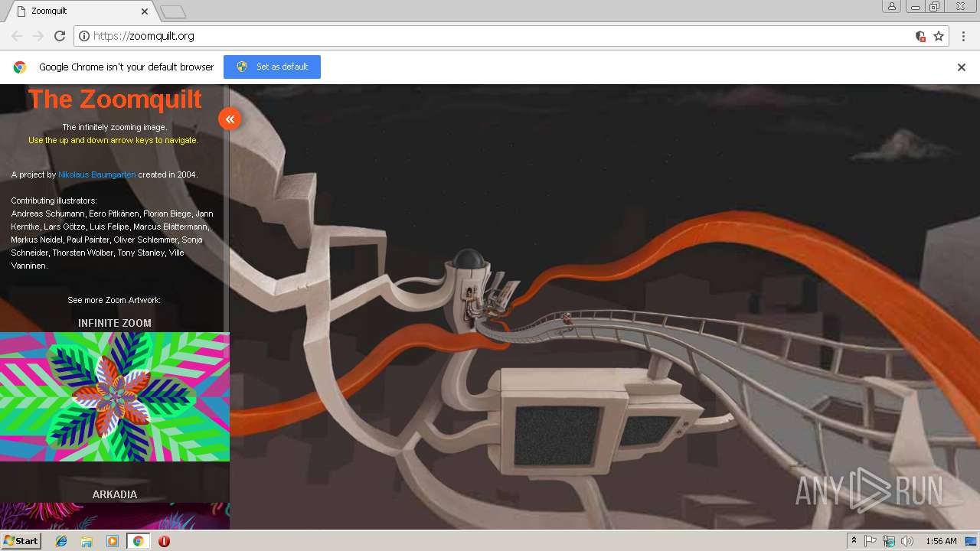
Task: Open media player taskbar icon
Action: pyautogui.click(x=113, y=541)
